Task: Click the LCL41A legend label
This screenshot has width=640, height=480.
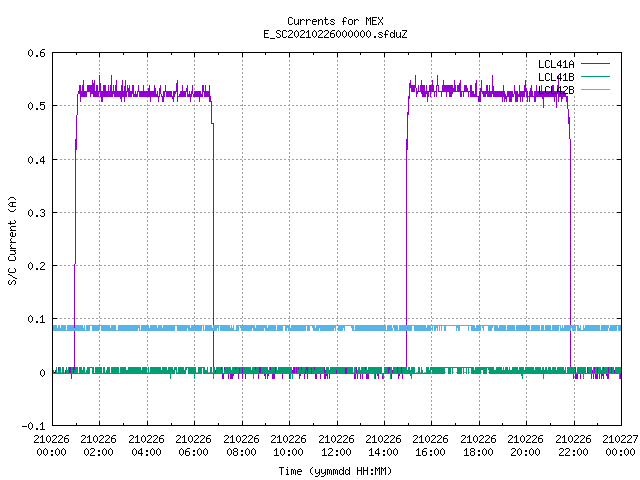Action: [x=556, y=64]
